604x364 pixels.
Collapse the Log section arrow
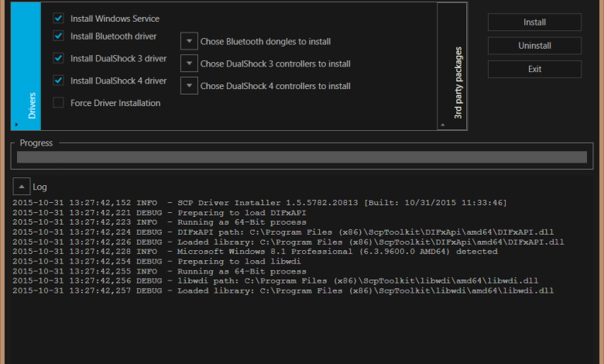coord(20,187)
